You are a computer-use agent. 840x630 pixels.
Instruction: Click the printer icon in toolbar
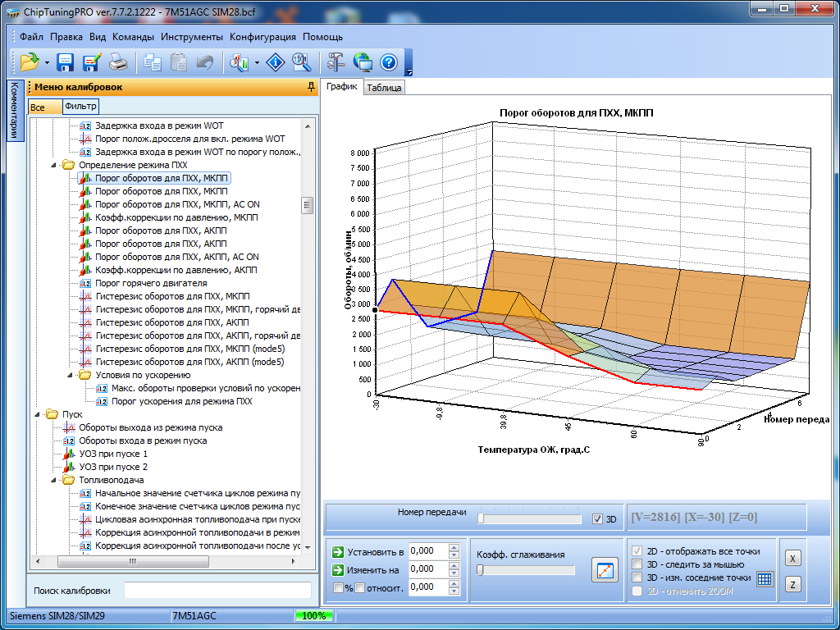pyautogui.click(x=118, y=62)
